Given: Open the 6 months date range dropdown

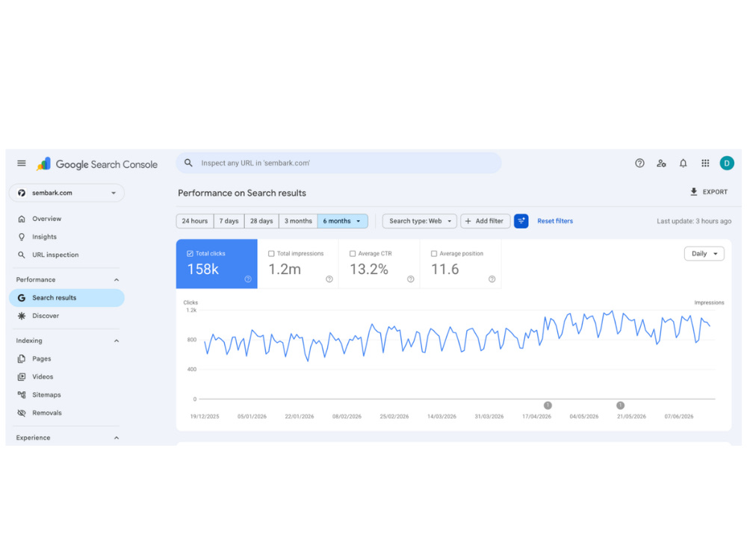Looking at the screenshot, I should [x=343, y=221].
